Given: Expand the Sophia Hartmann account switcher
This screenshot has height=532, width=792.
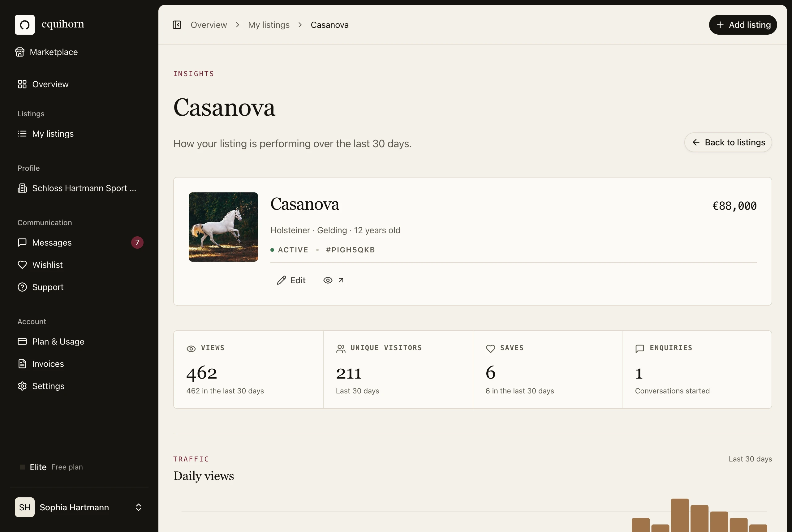Looking at the screenshot, I should pos(139,507).
